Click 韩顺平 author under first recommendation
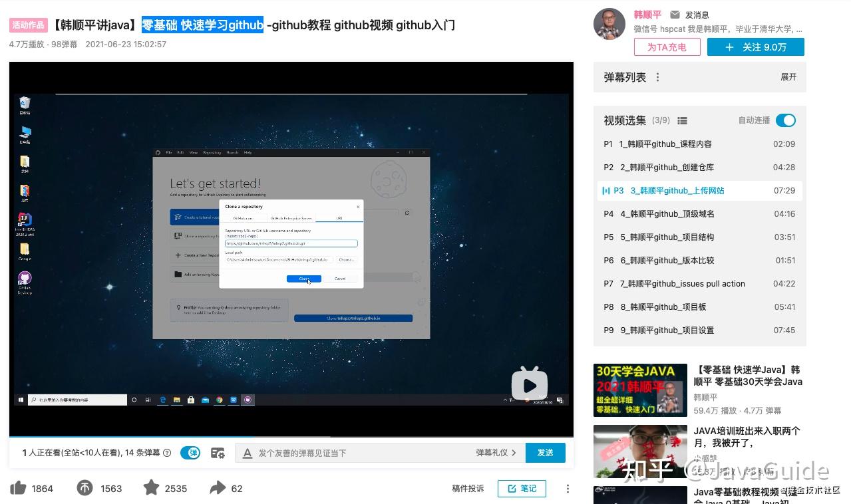This screenshot has height=504, width=851. click(705, 397)
